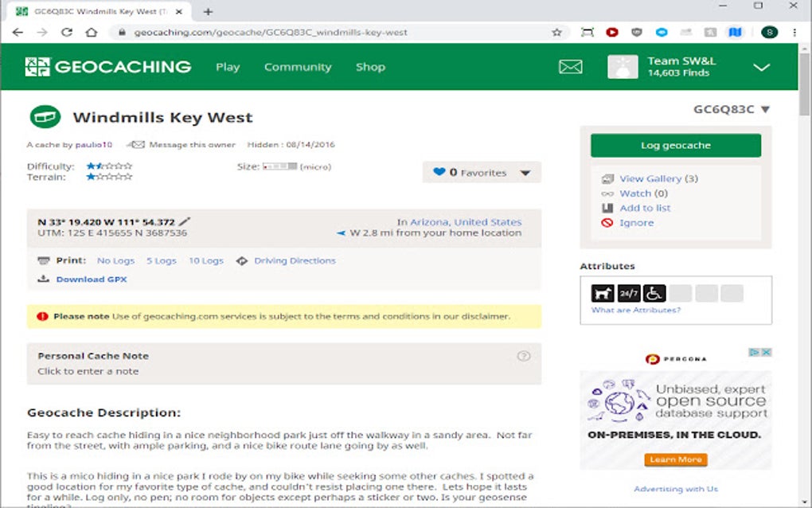
Task: Click the personal cache note help icon
Action: point(524,356)
